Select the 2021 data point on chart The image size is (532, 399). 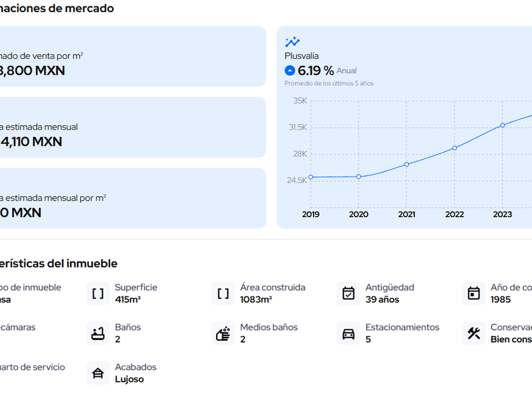click(x=407, y=165)
